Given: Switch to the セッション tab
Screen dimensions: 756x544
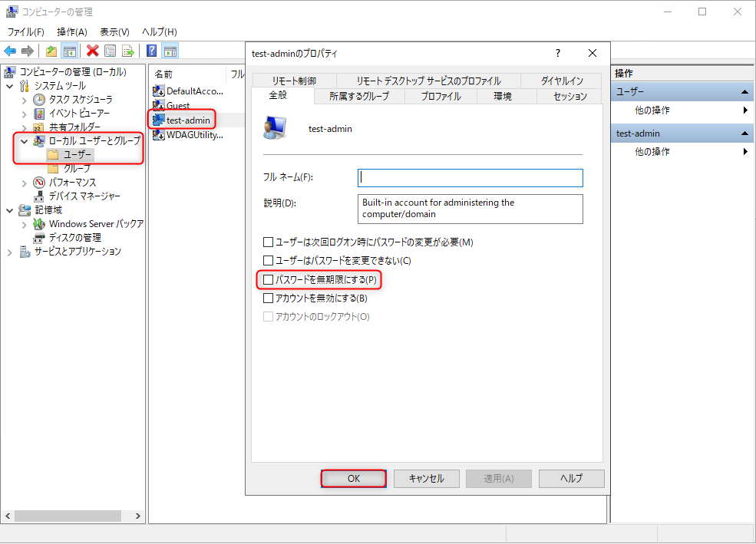Looking at the screenshot, I should 570,97.
